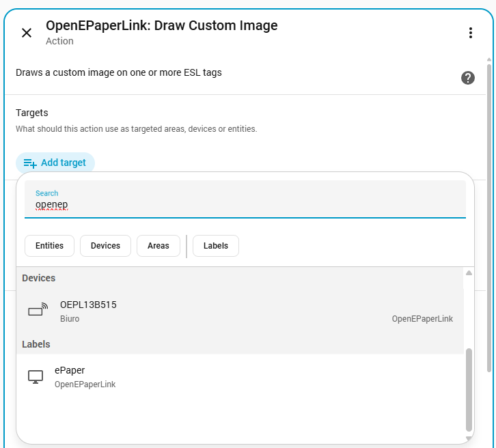Click the help question mark icon
This screenshot has width=496, height=448.
click(468, 78)
